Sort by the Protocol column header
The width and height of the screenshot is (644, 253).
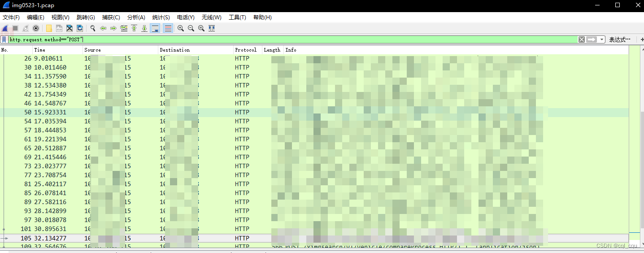[x=248, y=50]
